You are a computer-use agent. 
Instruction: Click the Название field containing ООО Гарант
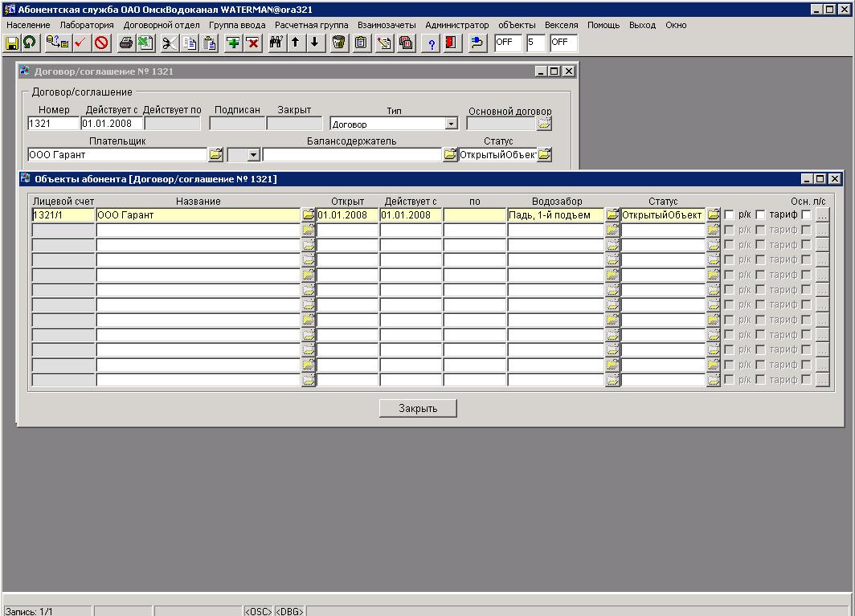tap(198, 215)
